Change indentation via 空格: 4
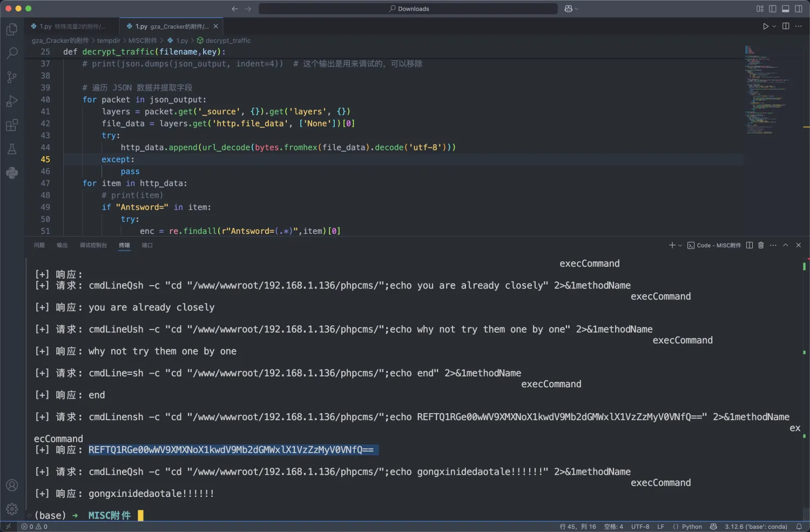810x532 pixels. [x=613, y=527]
